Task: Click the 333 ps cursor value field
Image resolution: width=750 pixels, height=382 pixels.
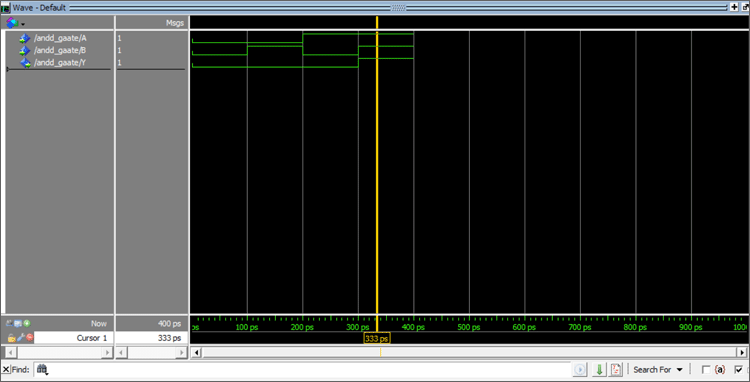Action: point(152,338)
